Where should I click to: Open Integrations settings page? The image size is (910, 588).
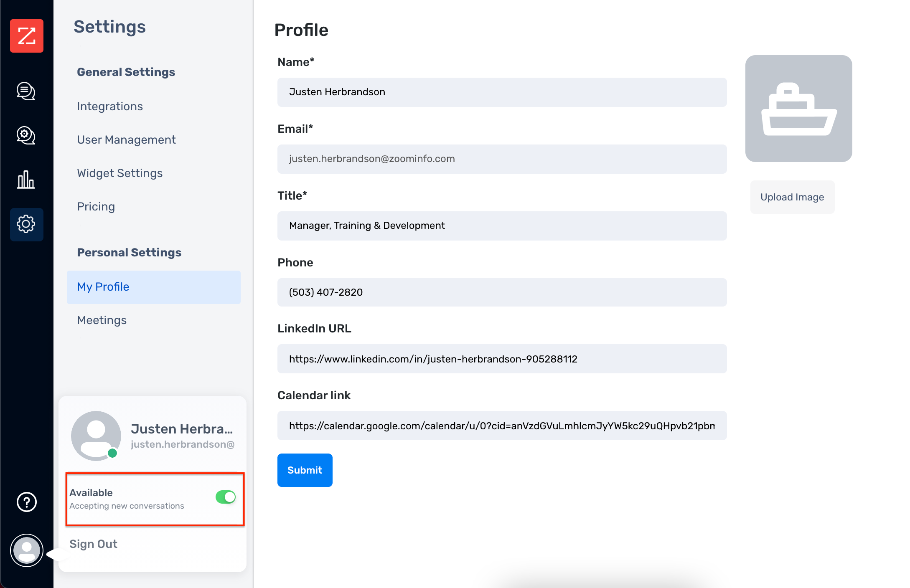pos(110,106)
